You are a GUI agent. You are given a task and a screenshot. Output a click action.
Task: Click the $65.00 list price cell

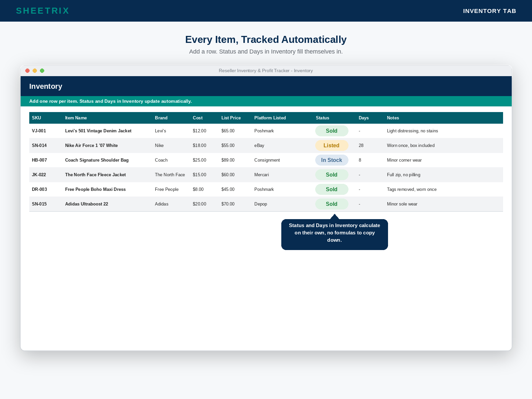point(228,131)
